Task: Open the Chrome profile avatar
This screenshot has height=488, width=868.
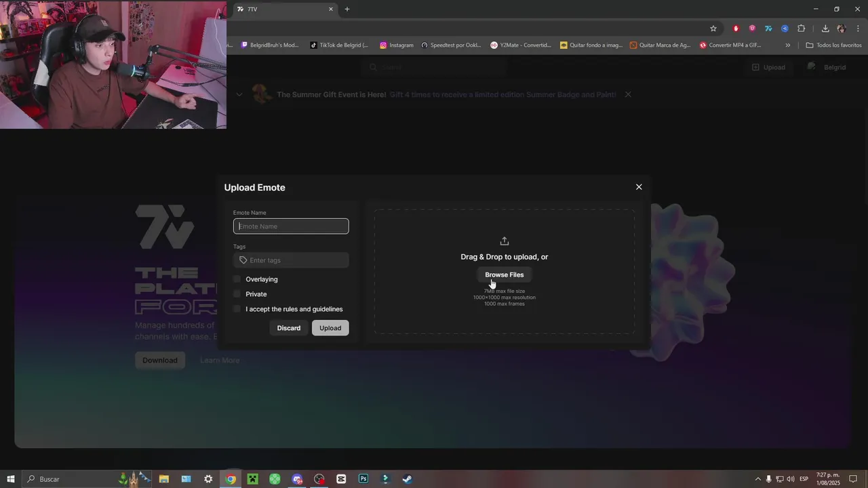Action: coord(842,28)
